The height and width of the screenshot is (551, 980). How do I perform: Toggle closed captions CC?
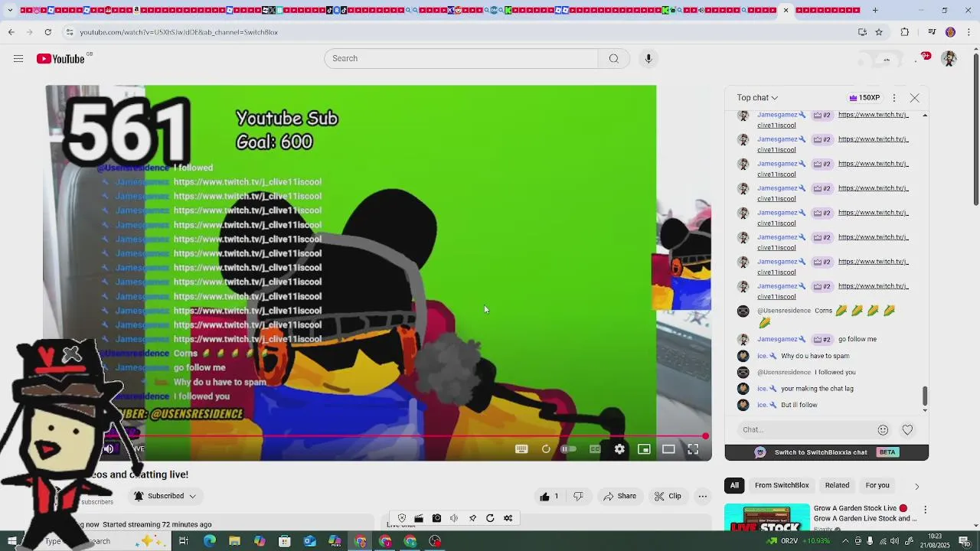(x=595, y=449)
